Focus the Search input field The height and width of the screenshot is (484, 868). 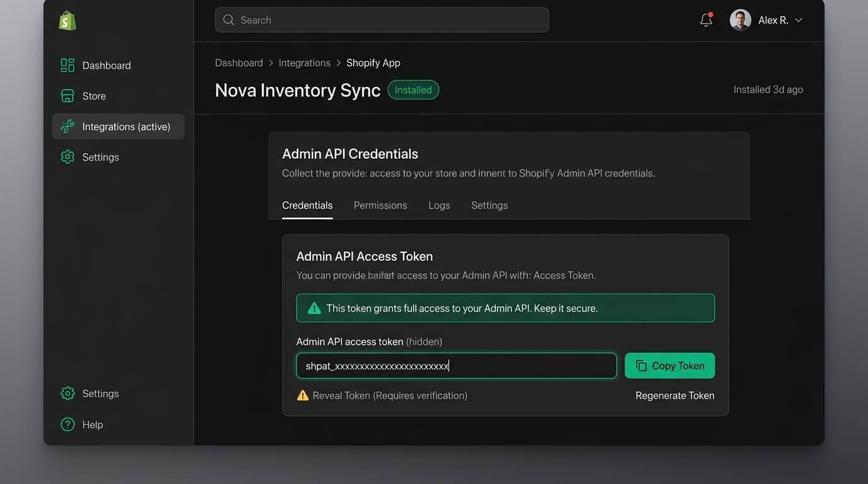(x=382, y=20)
